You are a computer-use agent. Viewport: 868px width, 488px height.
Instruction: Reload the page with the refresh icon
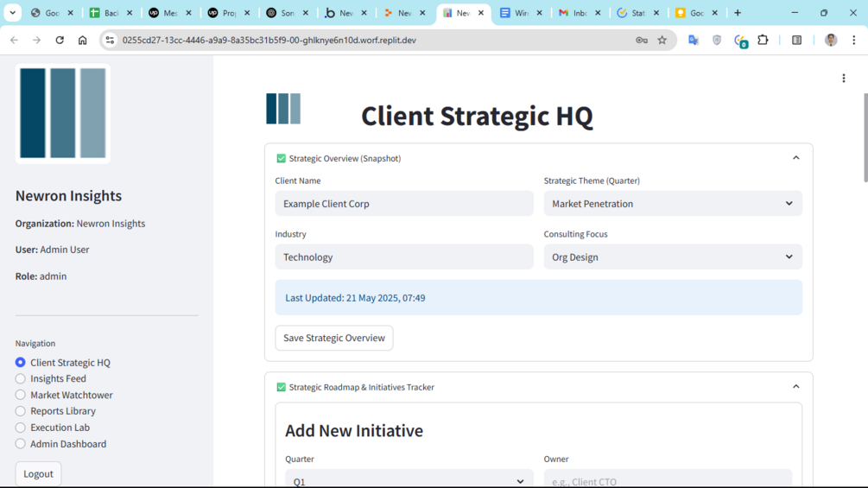pos(60,40)
